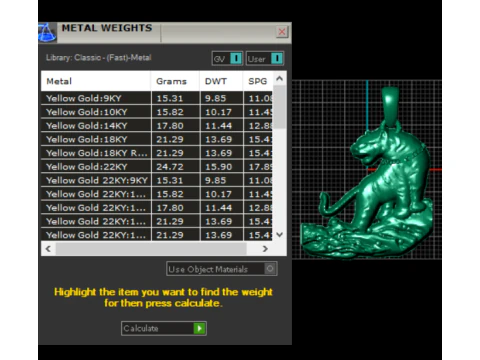Click the Calculate button
This screenshot has height=360, width=480.
[164, 328]
